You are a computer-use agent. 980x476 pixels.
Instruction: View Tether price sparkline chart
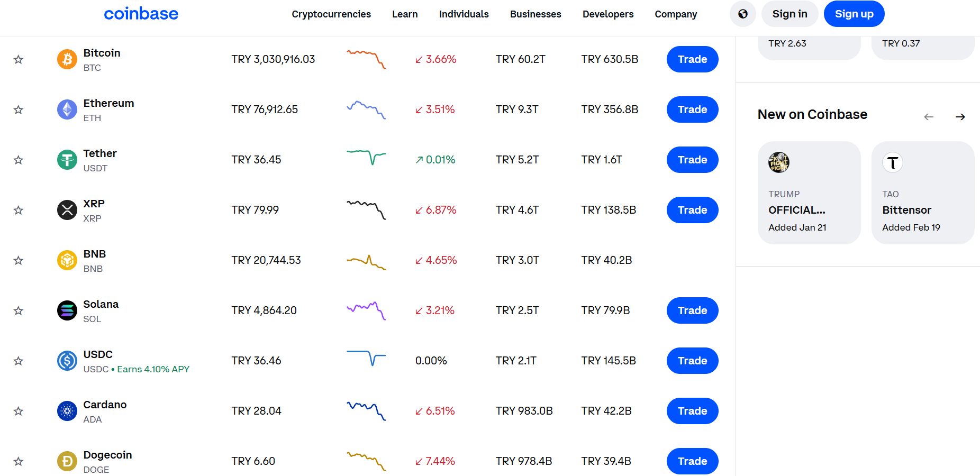tap(366, 157)
